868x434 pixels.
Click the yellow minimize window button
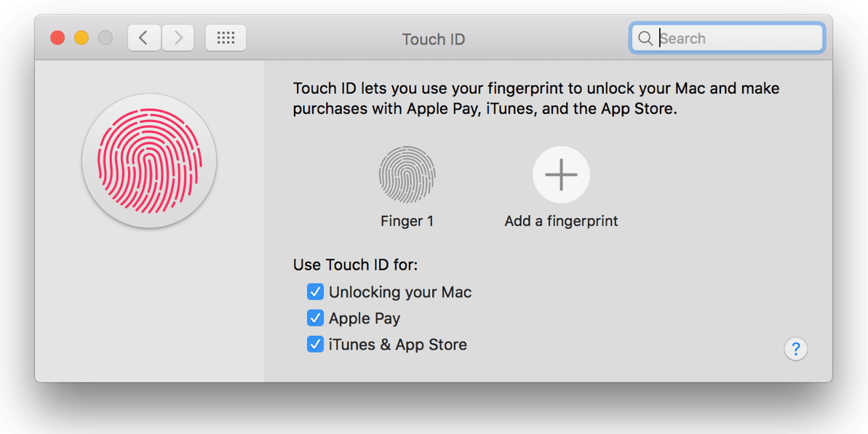pyautogui.click(x=81, y=37)
